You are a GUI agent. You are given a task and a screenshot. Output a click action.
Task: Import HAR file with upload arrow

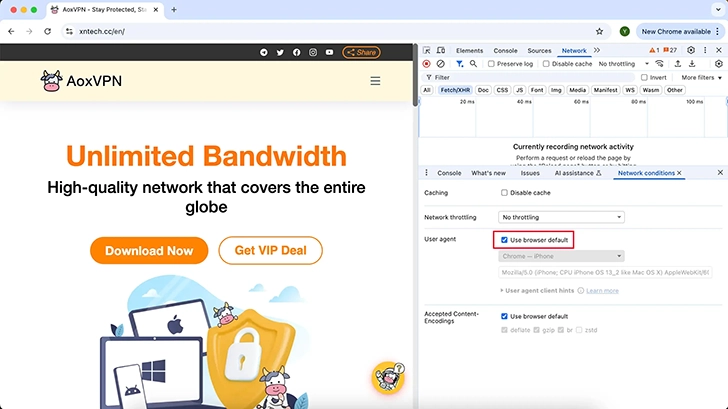pos(678,64)
